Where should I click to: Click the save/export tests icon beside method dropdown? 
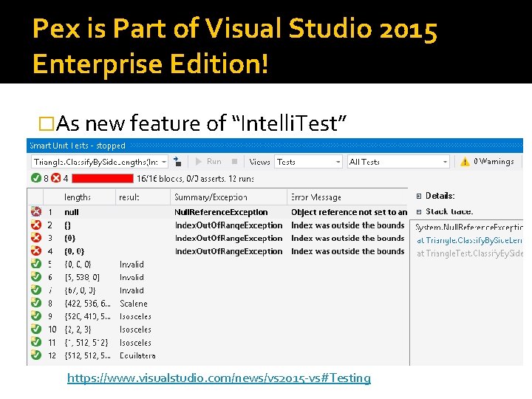(177, 162)
